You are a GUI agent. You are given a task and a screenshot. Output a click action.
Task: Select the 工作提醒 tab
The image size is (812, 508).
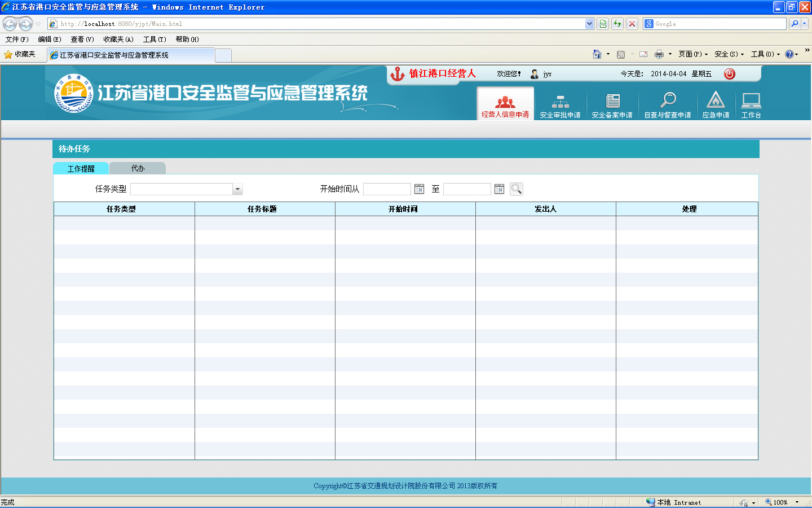pyautogui.click(x=81, y=169)
